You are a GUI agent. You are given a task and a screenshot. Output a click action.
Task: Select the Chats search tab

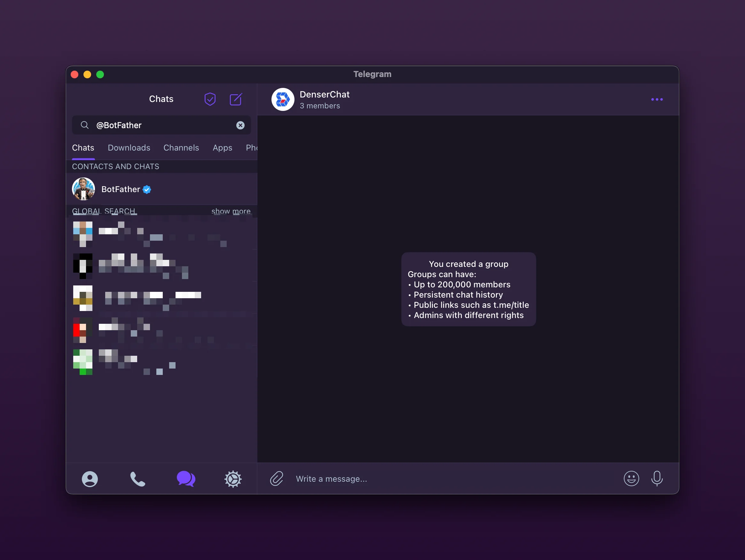83,148
